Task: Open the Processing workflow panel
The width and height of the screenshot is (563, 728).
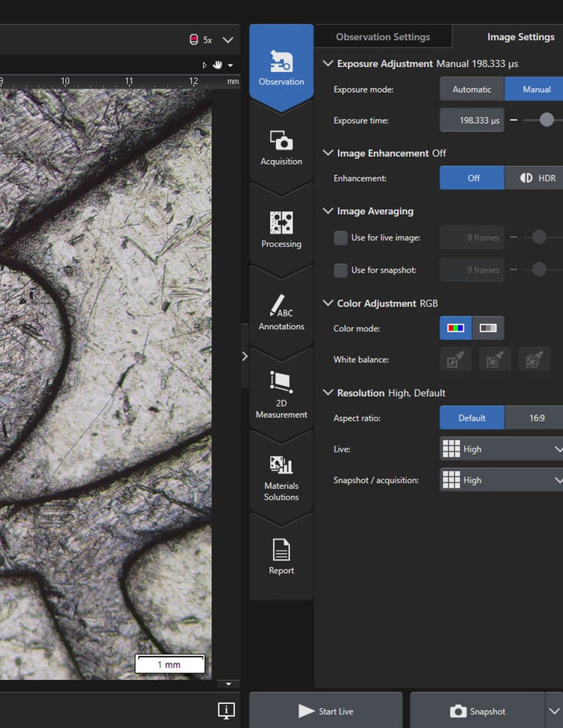Action: coord(281,230)
